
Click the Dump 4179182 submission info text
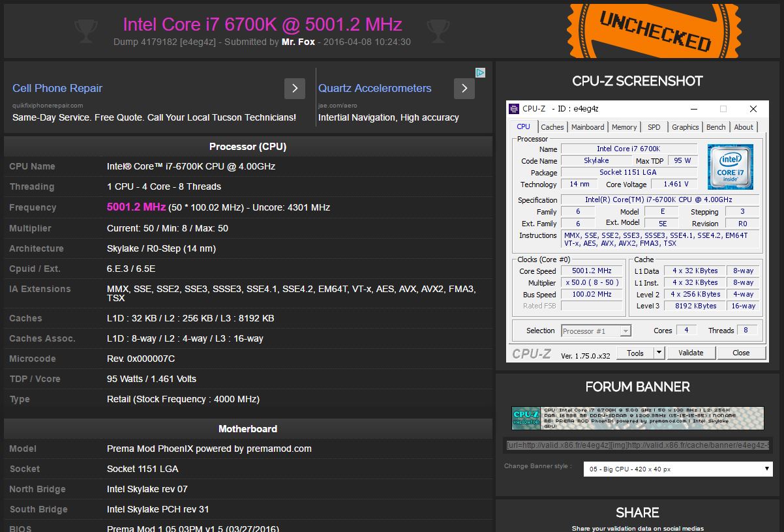coord(262,42)
